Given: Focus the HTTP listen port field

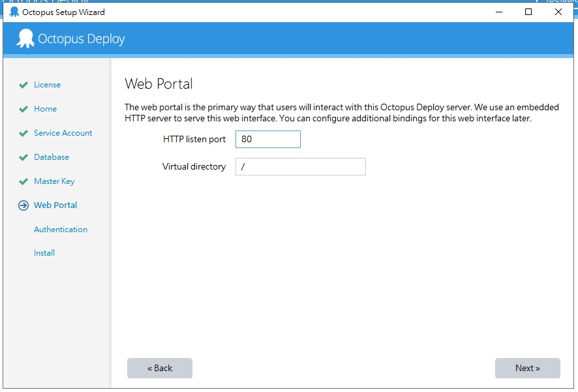Looking at the screenshot, I should 268,140.
